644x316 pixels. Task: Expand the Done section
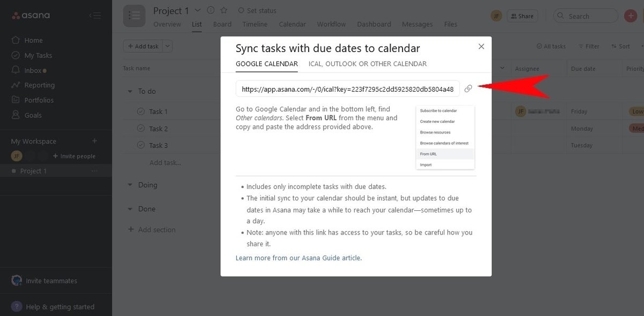pyautogui.click(x=130, y=209)
